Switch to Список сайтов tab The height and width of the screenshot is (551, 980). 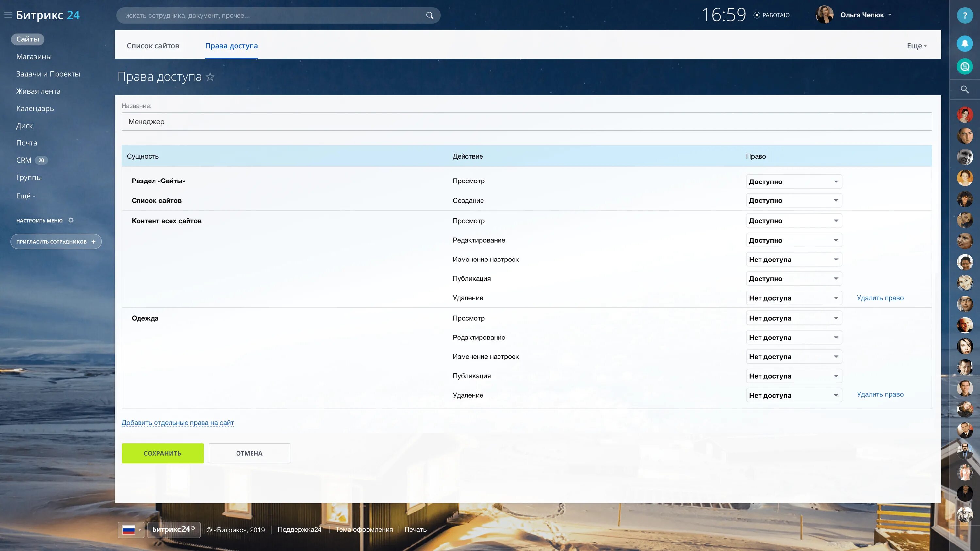153,46
